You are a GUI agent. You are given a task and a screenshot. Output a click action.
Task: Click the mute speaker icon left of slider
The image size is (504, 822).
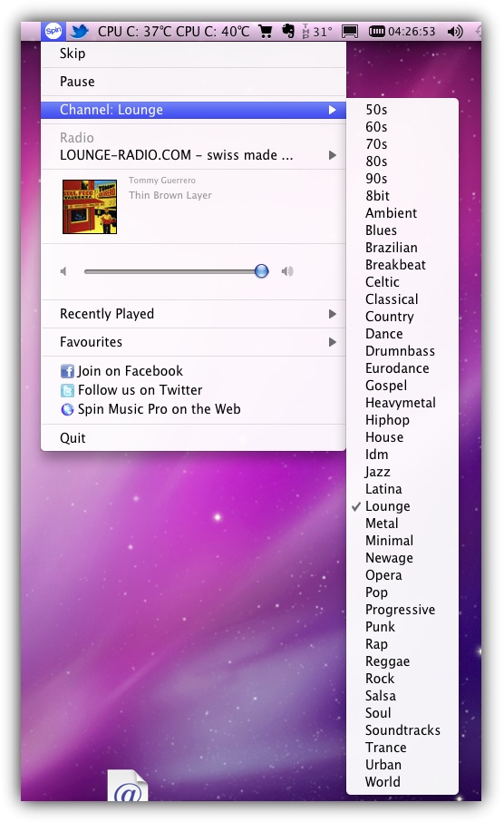pyautogui.click(x=64, y=271)
